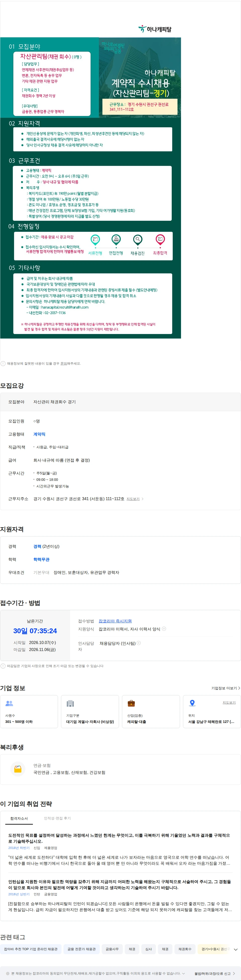241x980 pixels.
Task: Click the 채용검진 step icon
Action: click(138, 240)
